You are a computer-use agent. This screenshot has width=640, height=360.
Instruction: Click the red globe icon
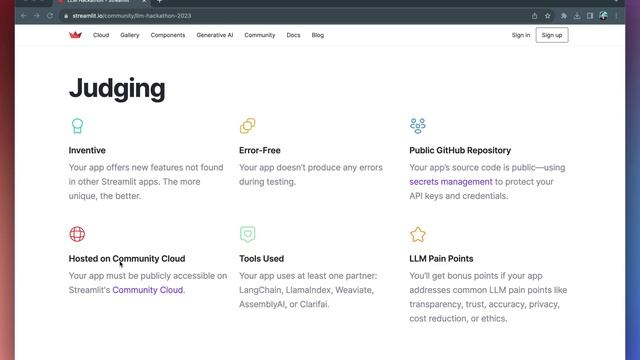click(77, 234)
